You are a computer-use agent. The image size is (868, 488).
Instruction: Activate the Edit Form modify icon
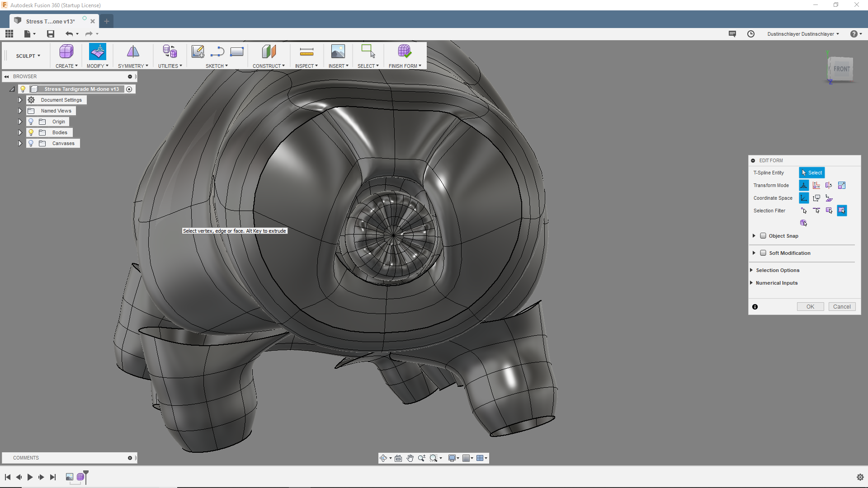[98, 52]
